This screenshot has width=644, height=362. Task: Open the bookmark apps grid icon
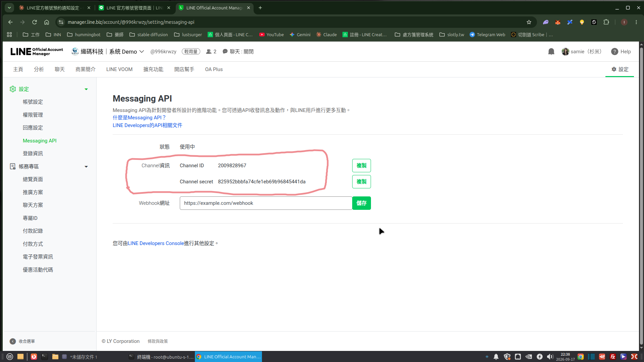[x=9, y=35]
